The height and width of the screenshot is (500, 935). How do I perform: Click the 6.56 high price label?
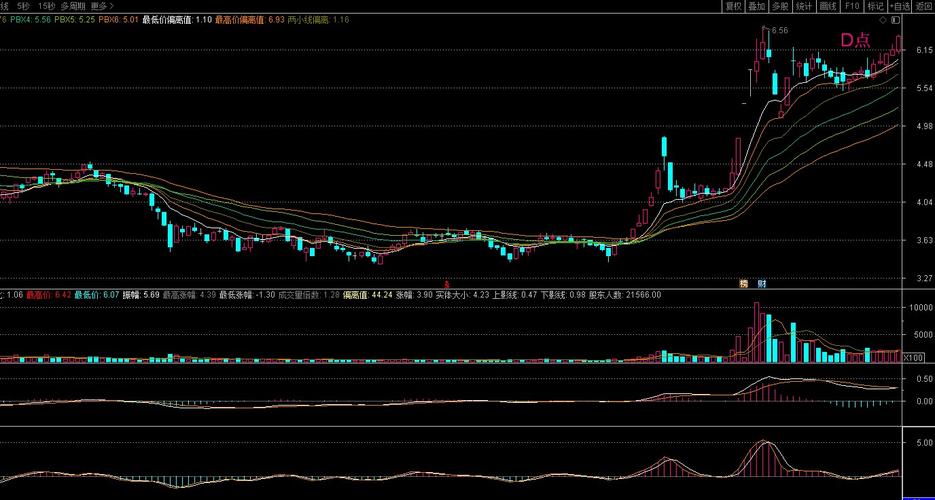click(x=779, y=31)
